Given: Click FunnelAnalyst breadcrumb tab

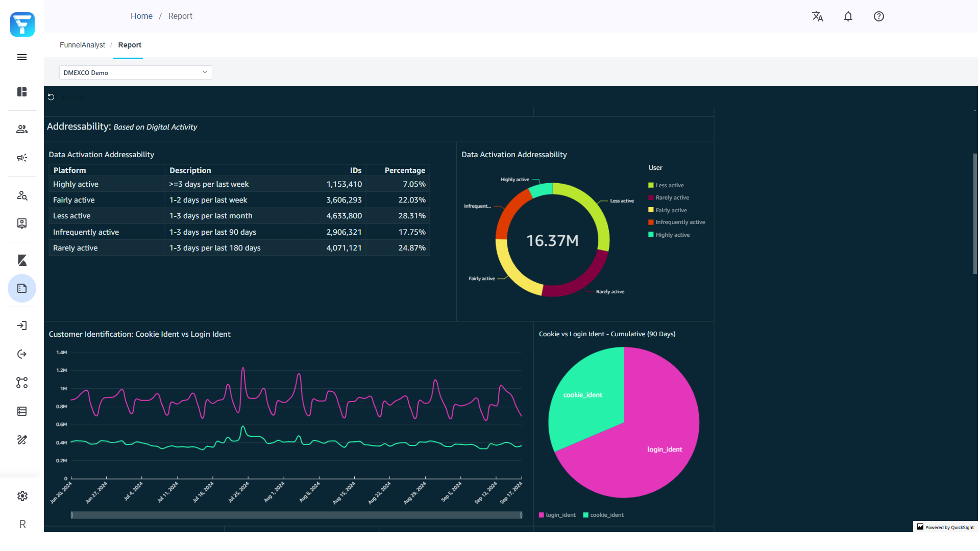Looking at the screenshot, I should coord(82,45).
